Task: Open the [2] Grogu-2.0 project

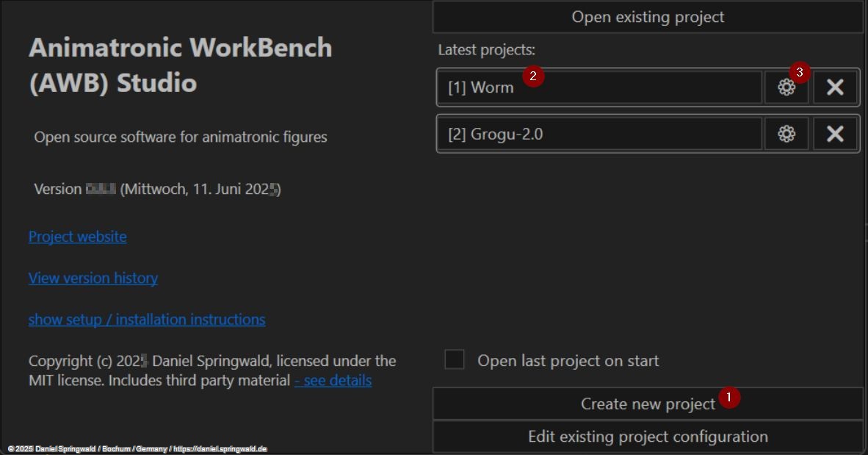Action: tap(598, 134)
